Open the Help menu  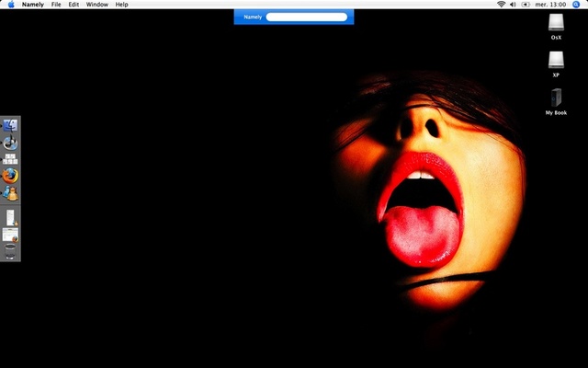click(121, 5)
